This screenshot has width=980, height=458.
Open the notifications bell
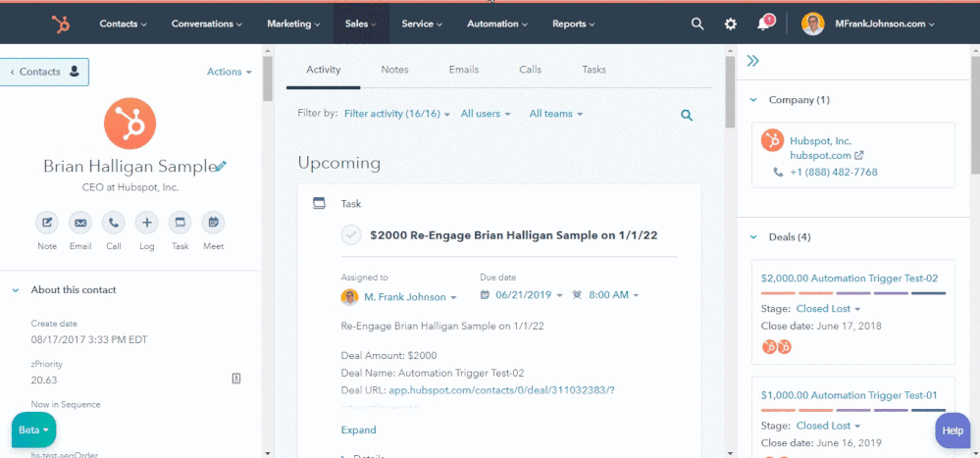[763, 24]
